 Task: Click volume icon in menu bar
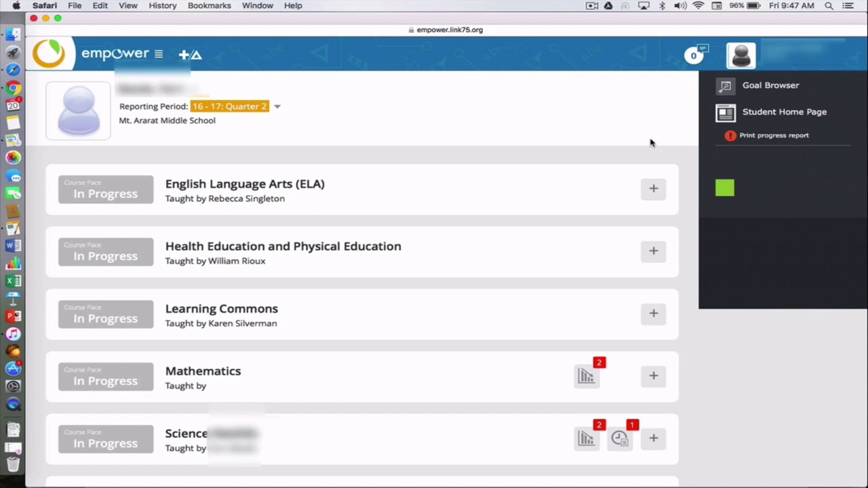pyautogui.click(x=680, y=5)
